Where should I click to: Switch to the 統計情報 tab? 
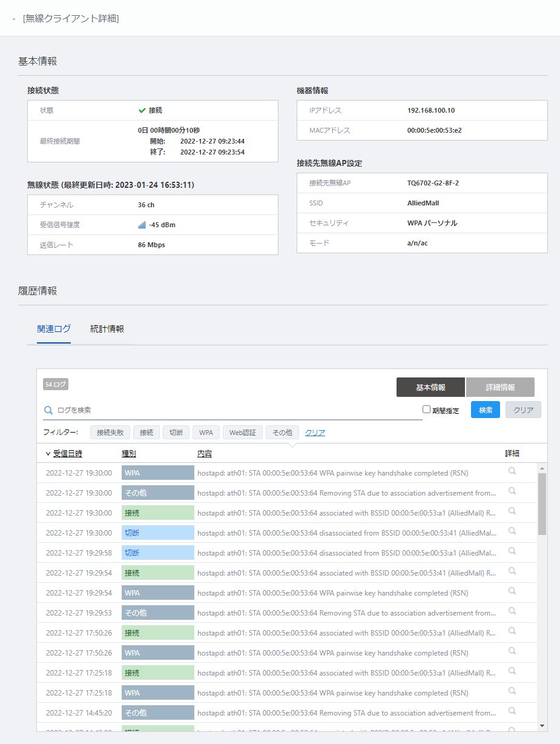click(x=107, y=329)
